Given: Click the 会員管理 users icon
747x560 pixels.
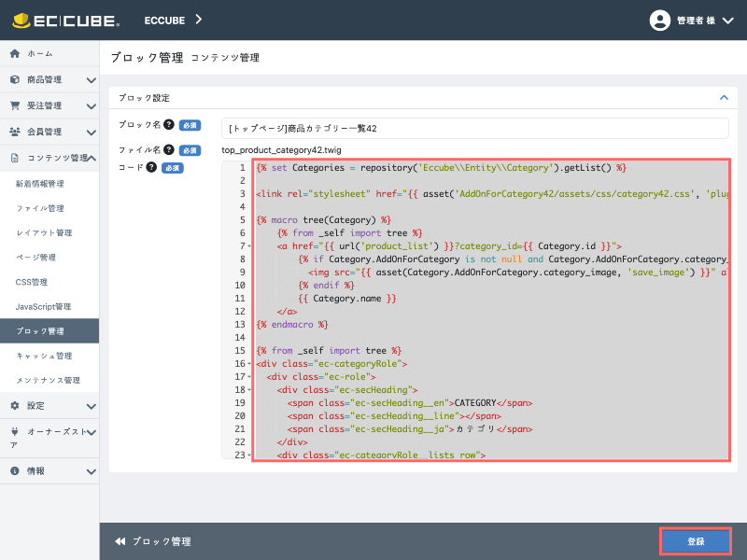Looking at the screenshot, I should click(15, 132).
